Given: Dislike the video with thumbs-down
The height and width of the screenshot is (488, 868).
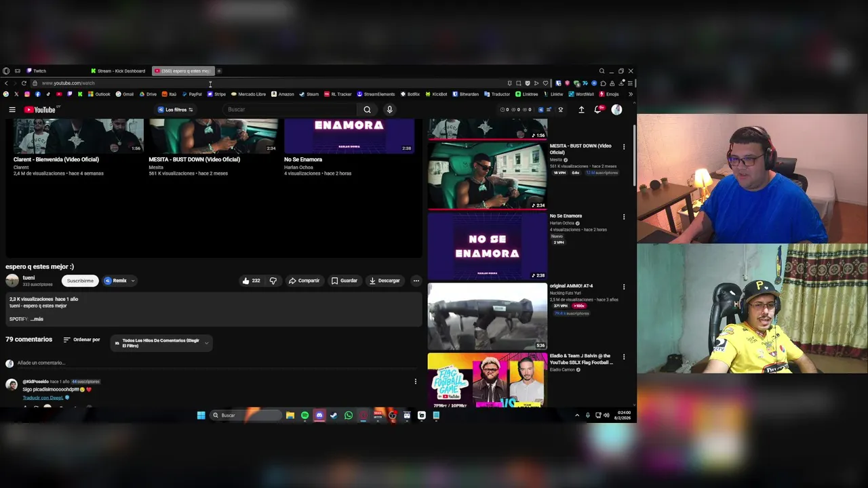Looking at the screenshot, I should [x=273, y=281].
